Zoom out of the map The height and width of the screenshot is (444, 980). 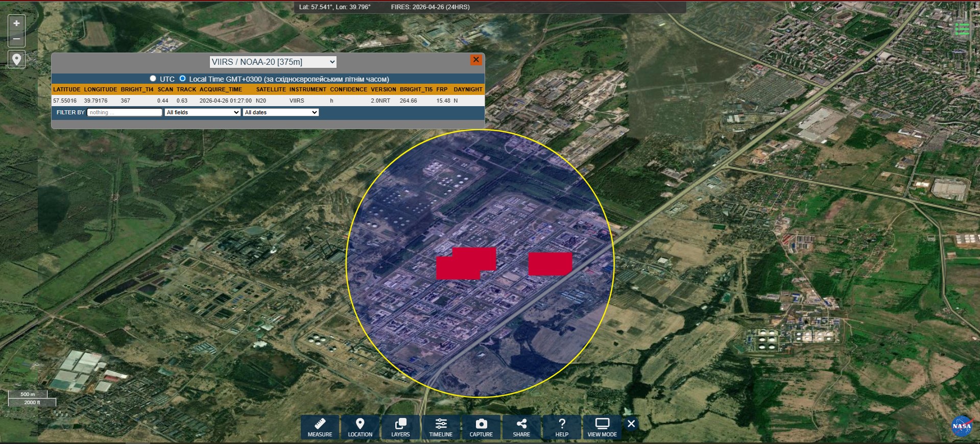[16, 39]
